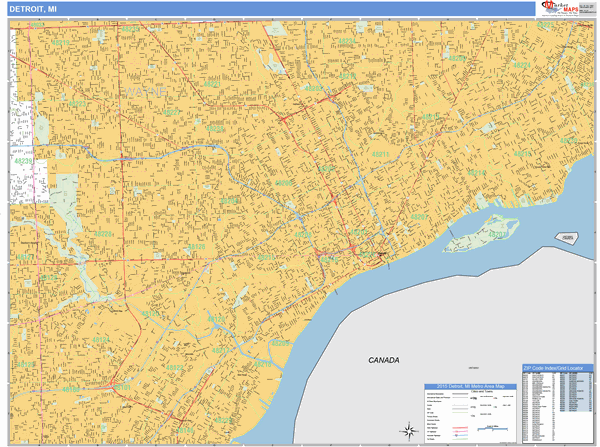Click the map legend symbols box
Image resolution: width=600 pixels, height=447 pixels.
[470, 412]
